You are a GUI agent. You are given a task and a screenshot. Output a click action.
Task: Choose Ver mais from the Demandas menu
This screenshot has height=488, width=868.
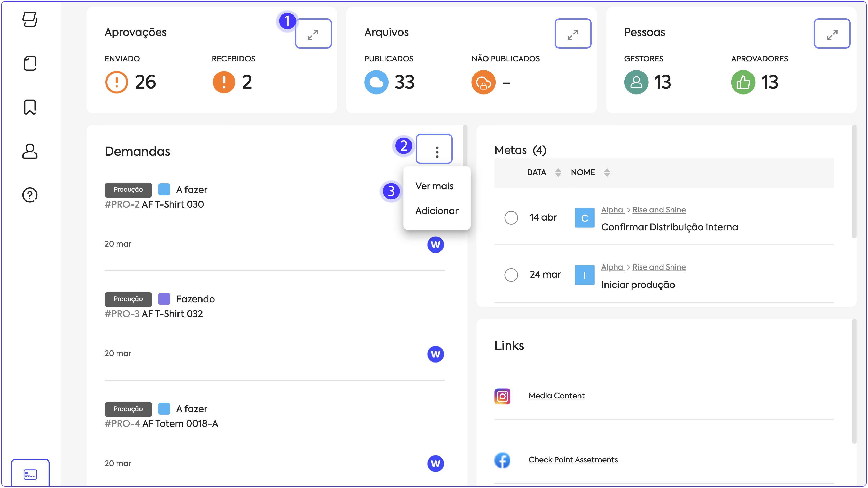434,186
